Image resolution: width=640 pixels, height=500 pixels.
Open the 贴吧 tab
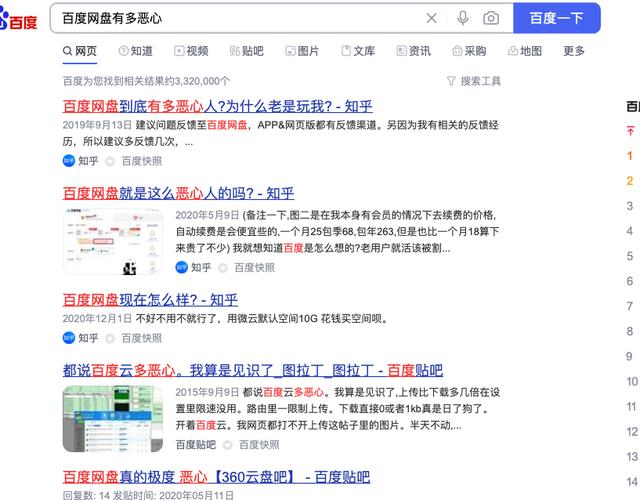[x=247, y=51]
